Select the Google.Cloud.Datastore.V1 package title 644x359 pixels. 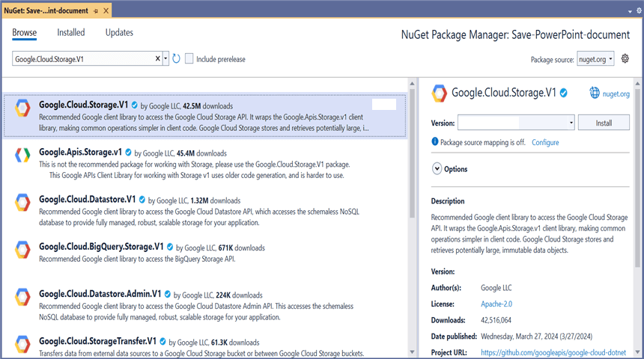coord(87,199)
